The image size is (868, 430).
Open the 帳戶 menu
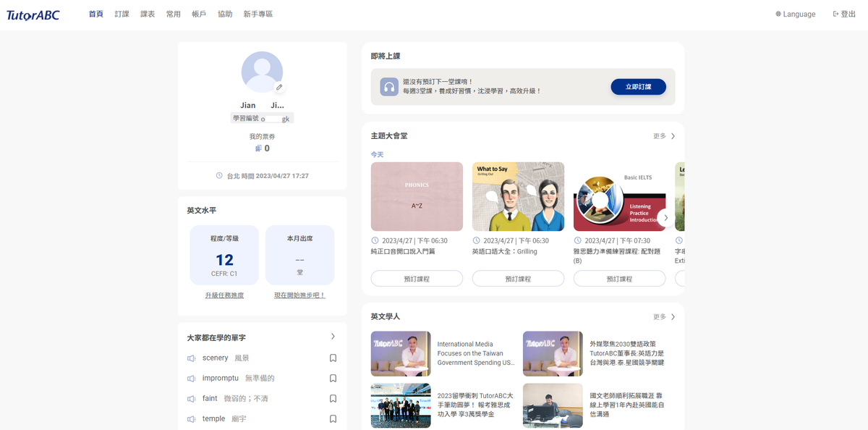pos(200,14)
